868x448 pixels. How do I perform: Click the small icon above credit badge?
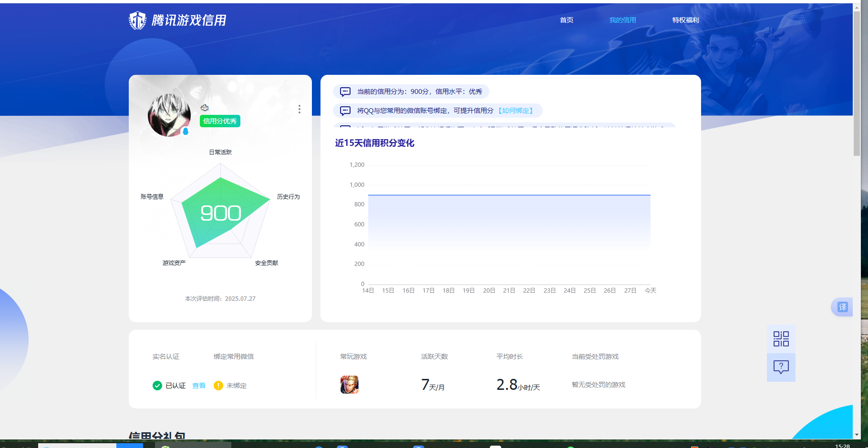pos(205,108)
